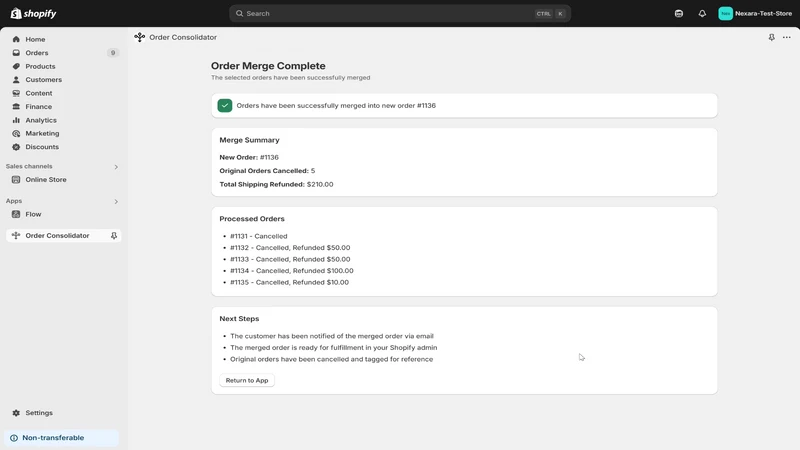Click the Non-transferable info banner
The height and width of the screenshot is (450, 800).
point(62,438)
